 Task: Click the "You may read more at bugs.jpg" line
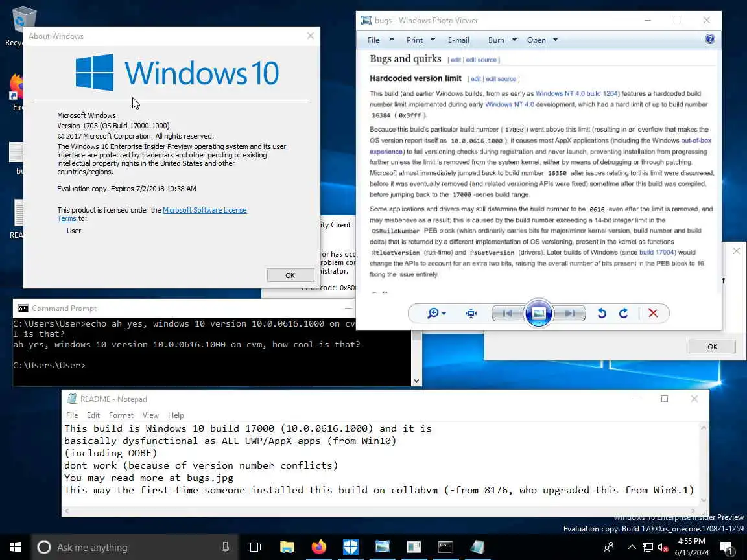pyautogui.click(x=149, y=478)
